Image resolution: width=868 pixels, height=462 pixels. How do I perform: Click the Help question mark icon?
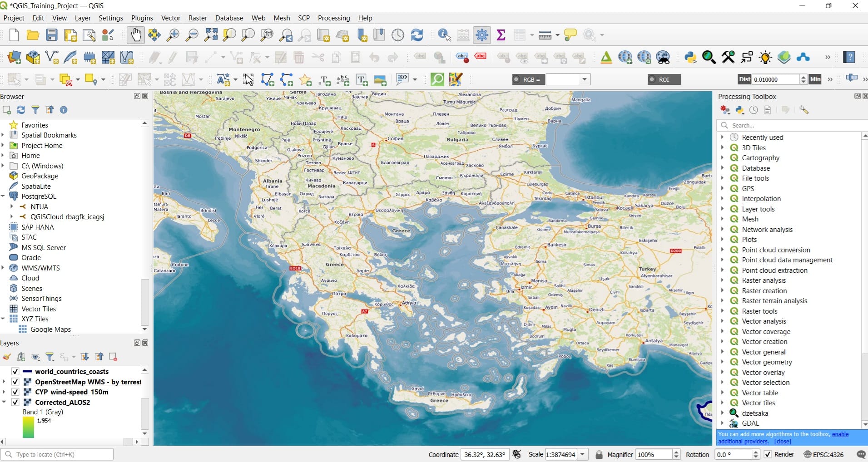click(x=849, y=57)
